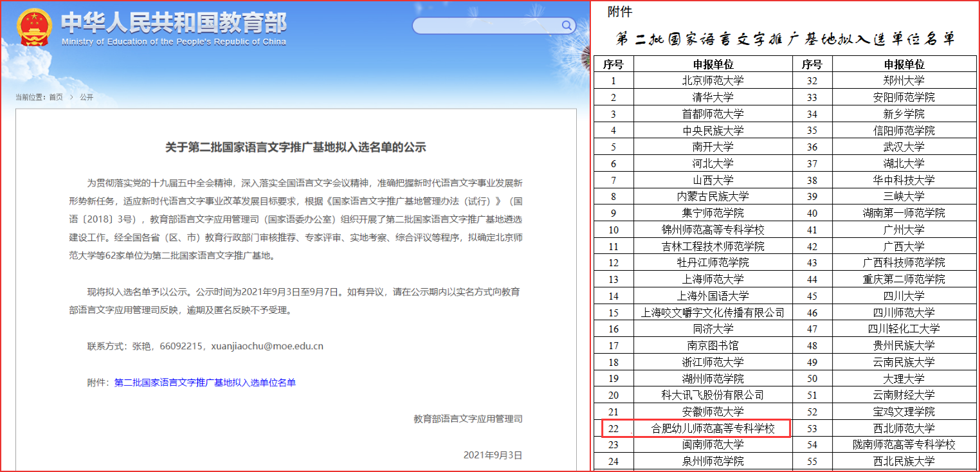The width and height of the screenshot is (980, 472).
Task: Click the 附件 heading above the table
Action: [620, 12]
